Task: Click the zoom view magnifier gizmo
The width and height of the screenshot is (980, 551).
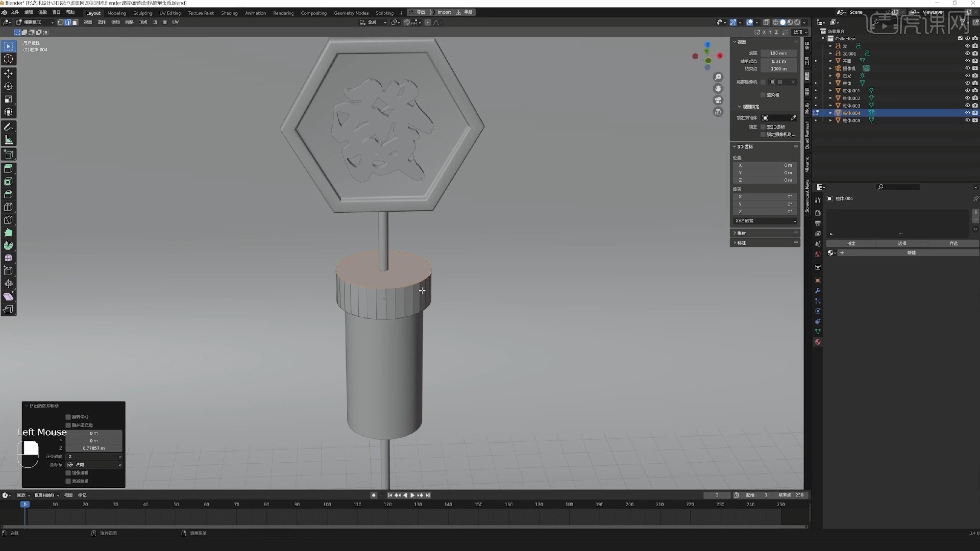Action: click(x=718, y=77)
